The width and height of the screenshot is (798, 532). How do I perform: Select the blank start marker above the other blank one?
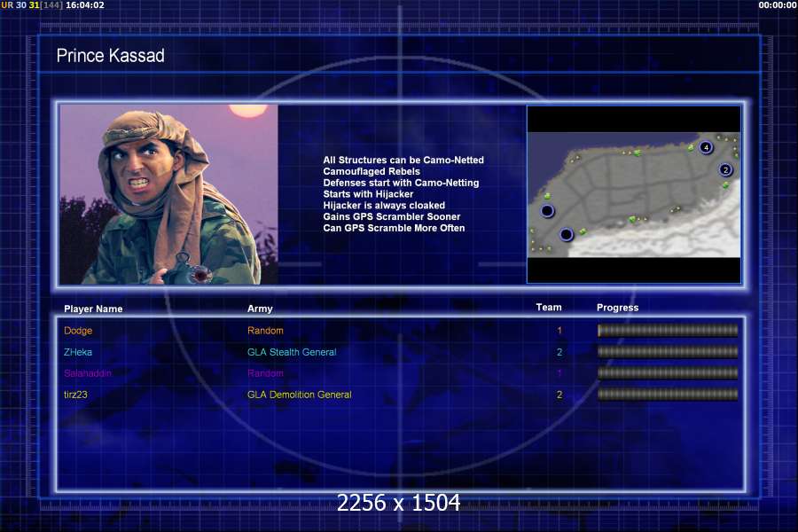click(x=547, y=210)
